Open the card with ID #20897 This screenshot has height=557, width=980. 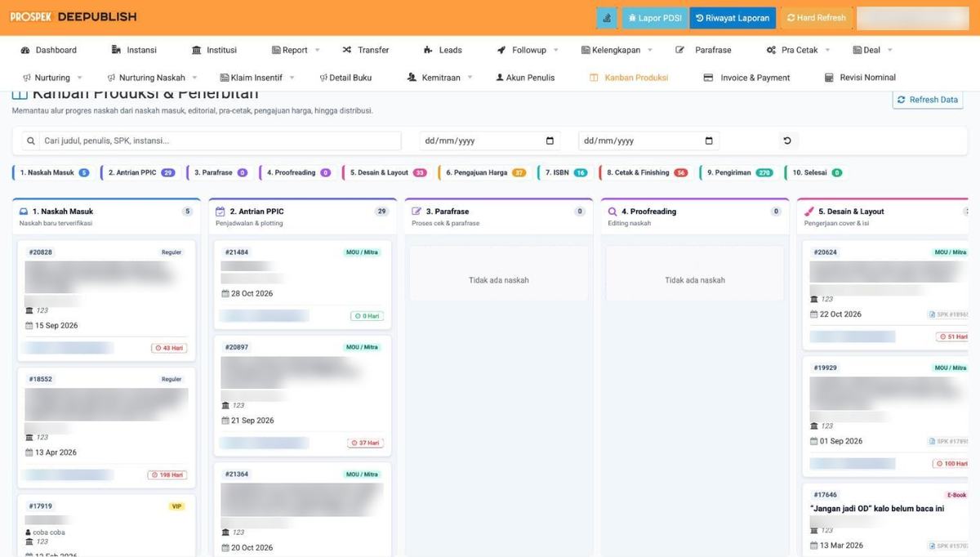point(303,395)
